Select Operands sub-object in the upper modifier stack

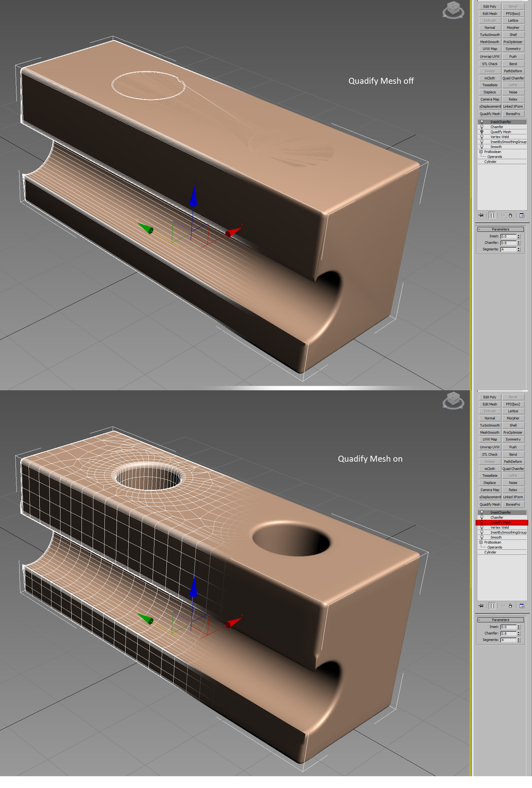click(494, 157)
